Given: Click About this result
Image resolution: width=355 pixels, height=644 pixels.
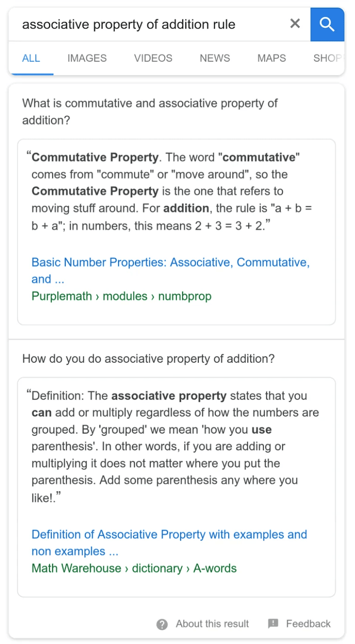Looking at the screenshot, I should 212,624.
